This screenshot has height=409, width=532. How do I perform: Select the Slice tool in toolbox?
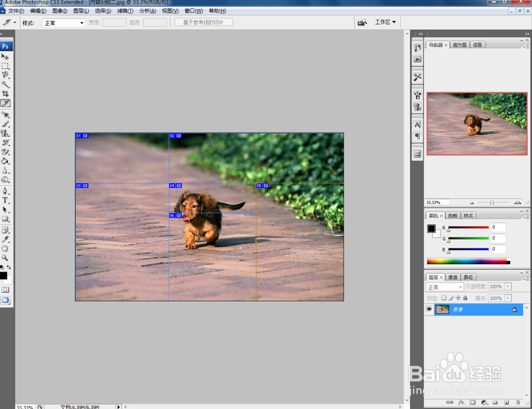coord(5,103)
